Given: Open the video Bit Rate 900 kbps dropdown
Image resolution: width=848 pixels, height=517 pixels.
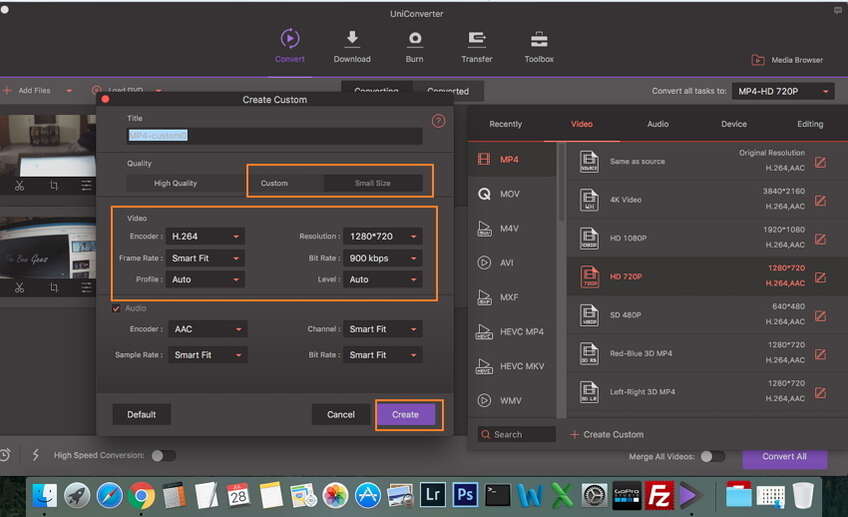Looking at the screenshot, I should click(x=383, y=258).
